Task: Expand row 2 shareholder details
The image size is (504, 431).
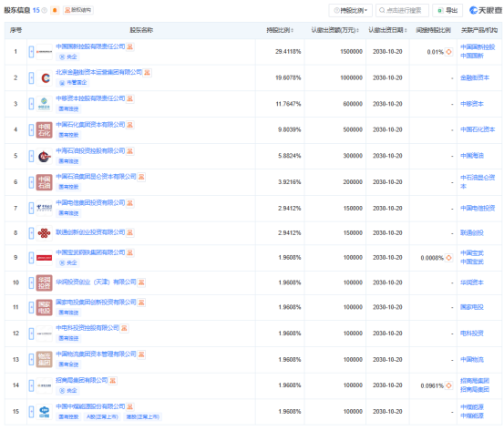Action: (31, 78)
